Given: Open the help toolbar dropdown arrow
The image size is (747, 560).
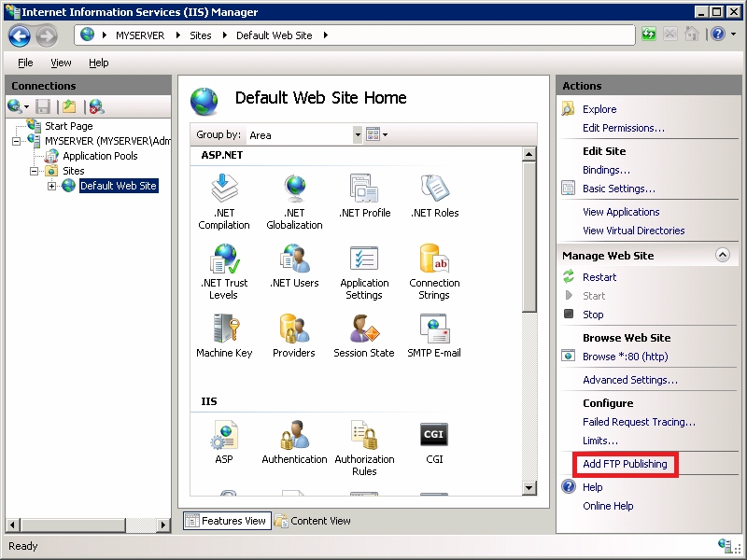Looking at the screenshot, I should click(x=733, y=35).
